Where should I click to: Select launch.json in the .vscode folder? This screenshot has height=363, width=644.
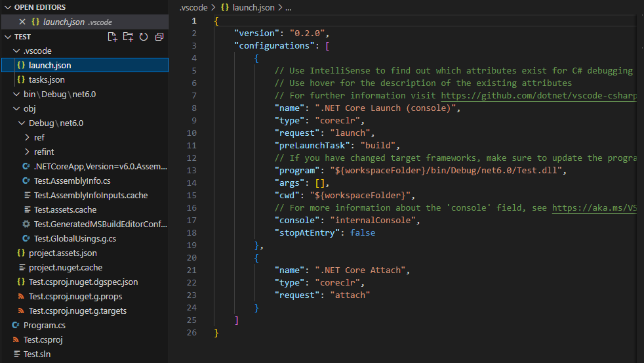click(85, 65)
